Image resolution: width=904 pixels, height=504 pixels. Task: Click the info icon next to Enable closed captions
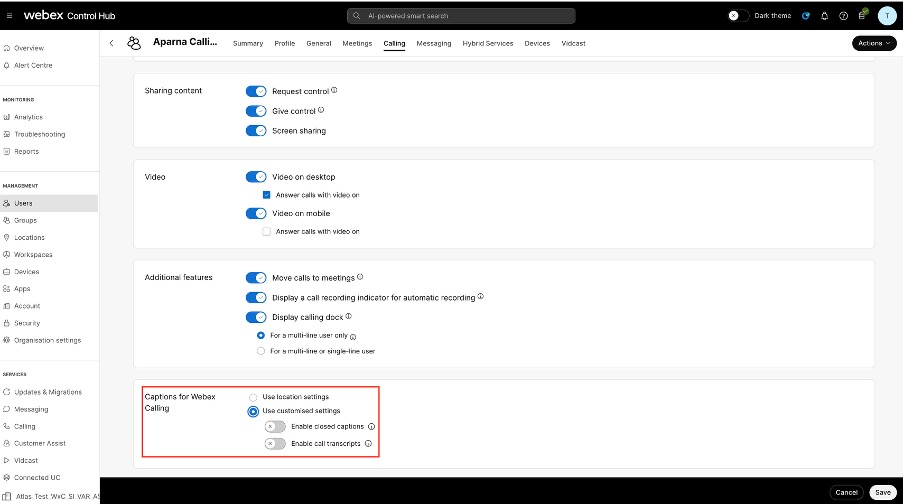[x=372, y=426]
